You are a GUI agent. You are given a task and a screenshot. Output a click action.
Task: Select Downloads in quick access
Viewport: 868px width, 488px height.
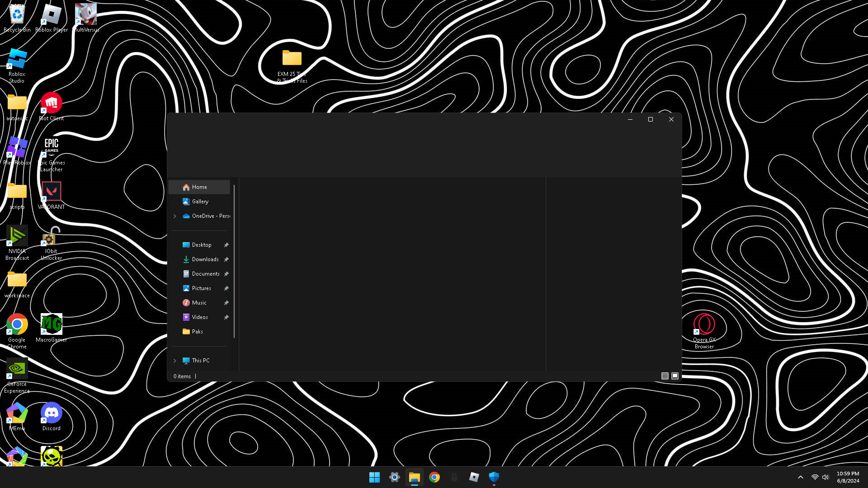point(205,259)
